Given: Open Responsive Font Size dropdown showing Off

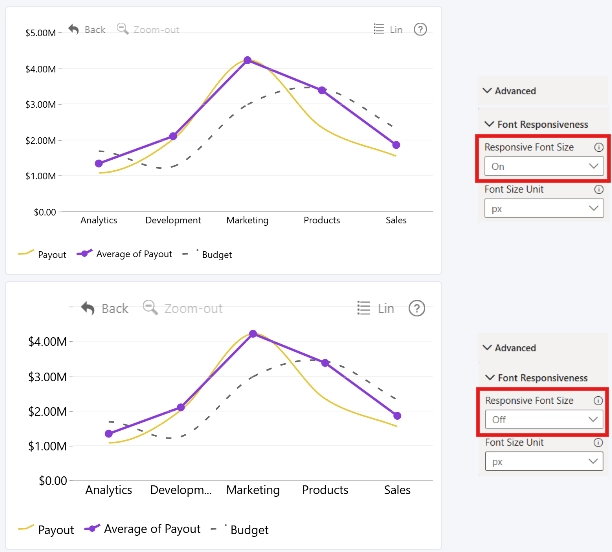Looking at the screenshot, I should pyautogui.click(x=544, y=420).
